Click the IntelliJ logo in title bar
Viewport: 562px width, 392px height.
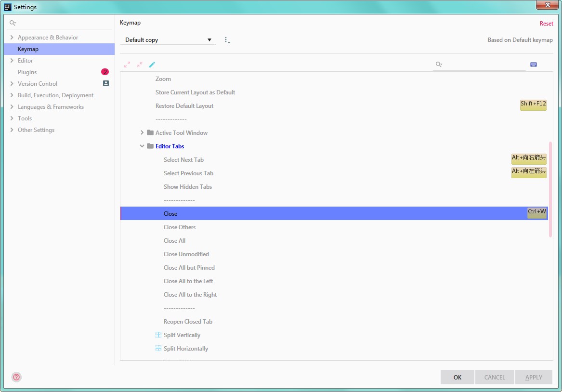[8, 7]
